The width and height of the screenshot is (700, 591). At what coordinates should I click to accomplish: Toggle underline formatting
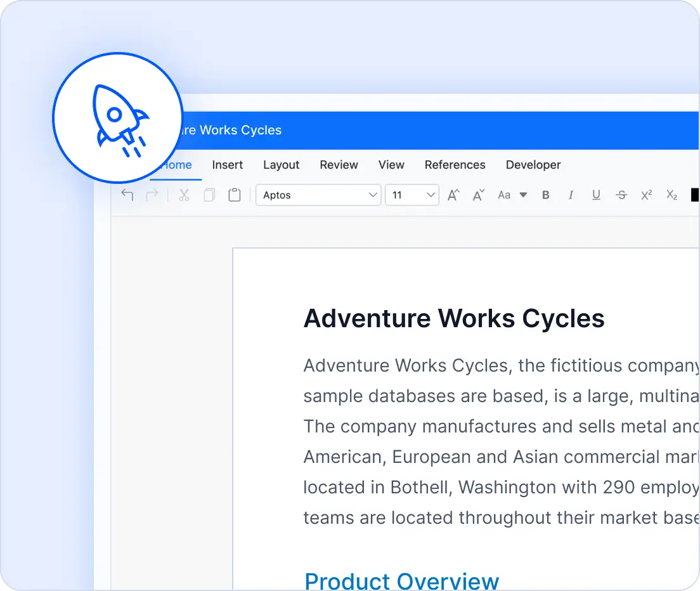click(x=596, y=195)
